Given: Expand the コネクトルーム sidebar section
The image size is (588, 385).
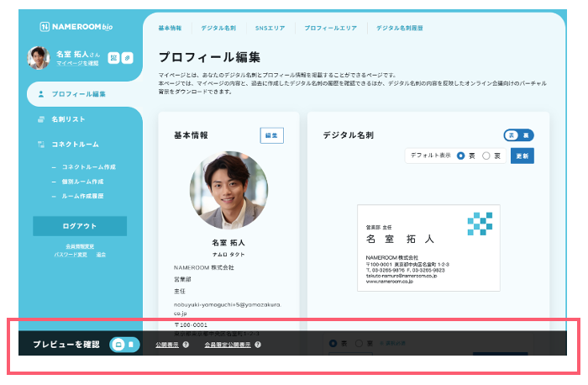Looking at the screenshot, I should tap(75, 145).
